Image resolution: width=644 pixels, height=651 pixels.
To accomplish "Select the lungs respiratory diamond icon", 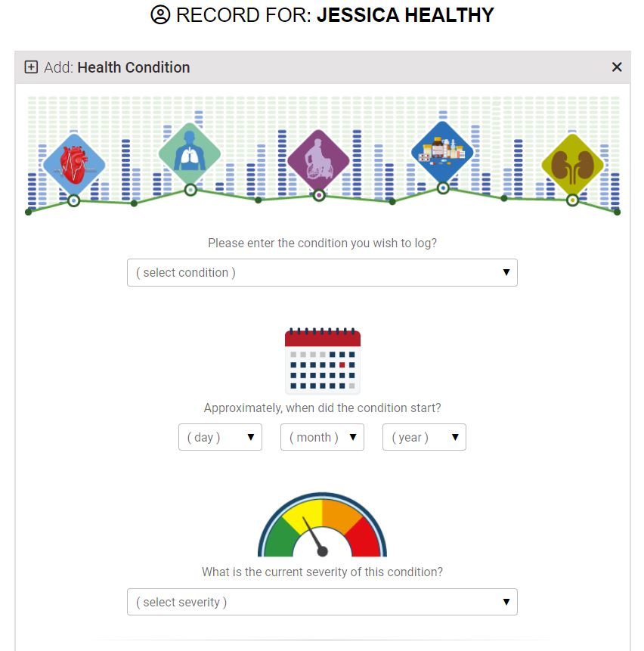I will pyautogui.click(x=190, y=153).
